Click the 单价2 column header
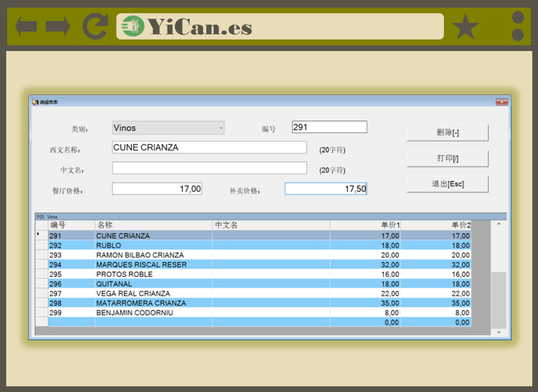Image resolution: width=538 pixels, height=392 pixels. click(436, 225)
